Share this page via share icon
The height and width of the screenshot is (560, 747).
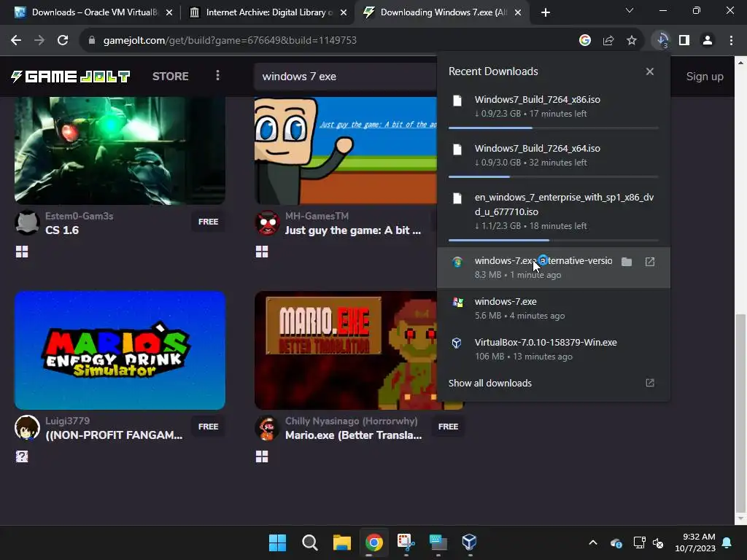coord(608,41)
